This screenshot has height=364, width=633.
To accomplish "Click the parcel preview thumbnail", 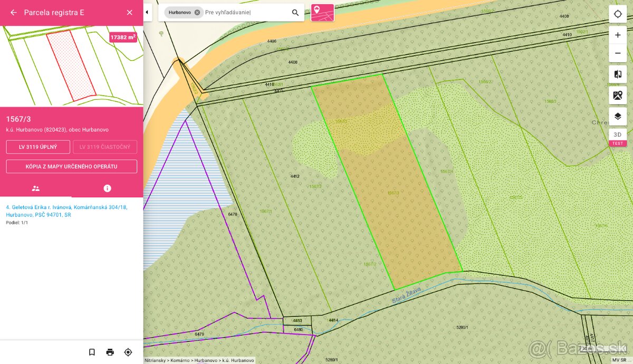I will pos(72,66).
